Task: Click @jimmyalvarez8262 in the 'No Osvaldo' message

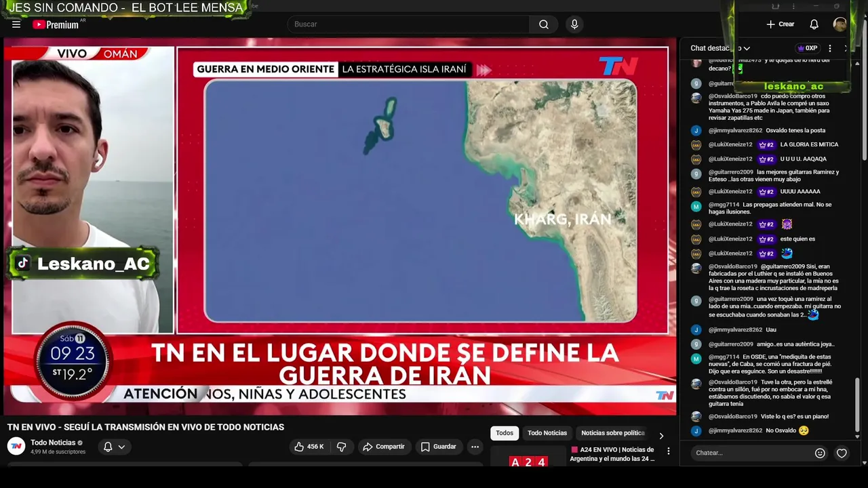Action: coord(735,431)
